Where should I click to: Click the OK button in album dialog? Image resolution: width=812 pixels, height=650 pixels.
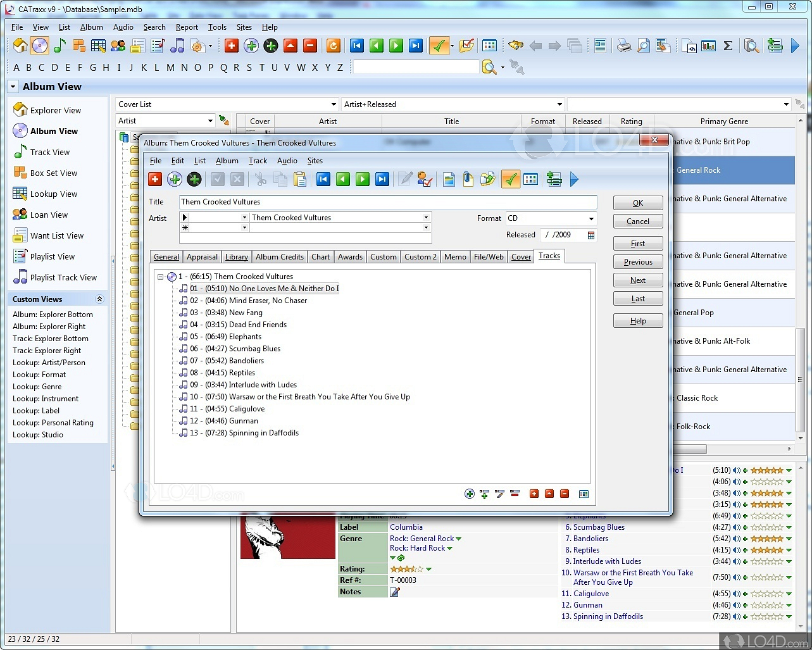tap(638, 203)
